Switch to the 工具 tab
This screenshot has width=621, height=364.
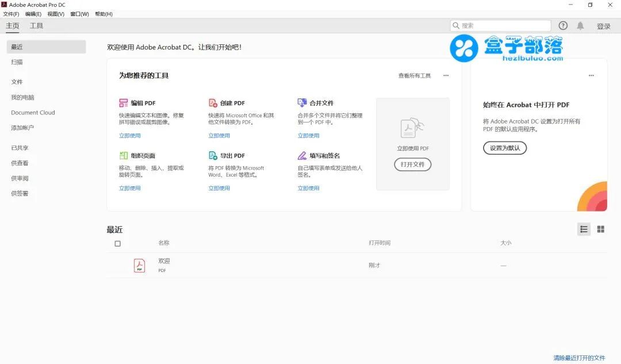point(37,25)
